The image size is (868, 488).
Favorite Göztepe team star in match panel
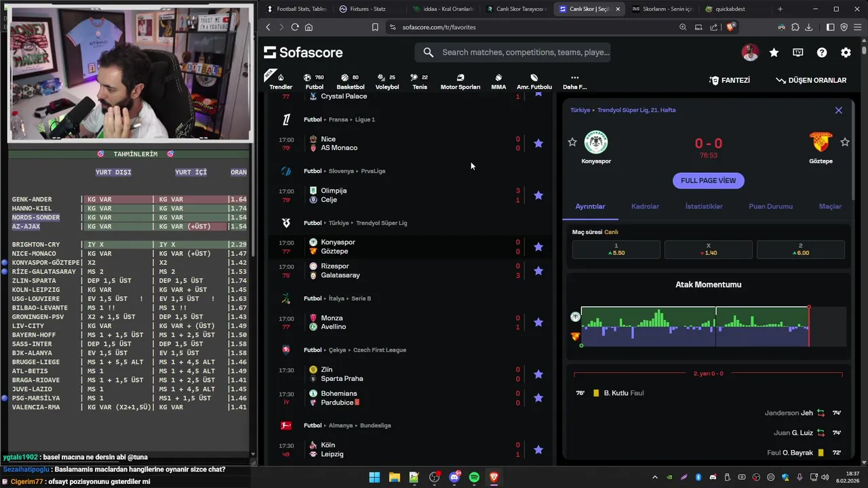click(845, 142)
